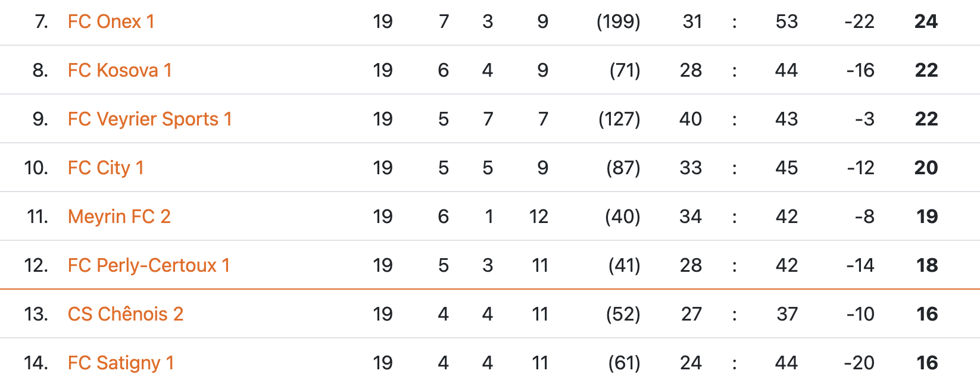Click rank number 9 beside Veyrier Sports
Viewport: 980px width, 383px height.
(40, 120)
